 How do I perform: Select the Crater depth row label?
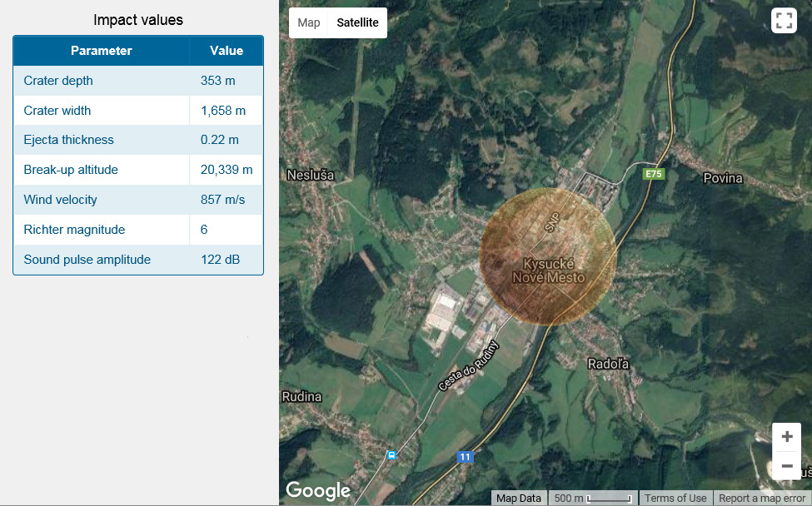58,81
